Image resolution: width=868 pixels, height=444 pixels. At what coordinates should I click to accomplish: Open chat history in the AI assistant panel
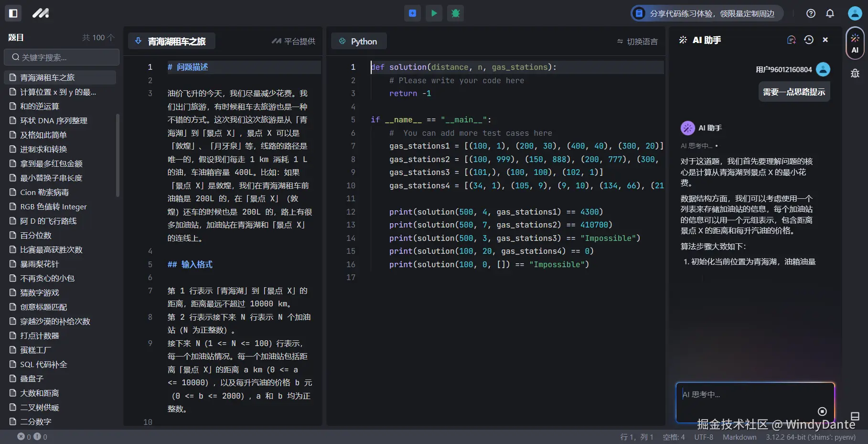808,40
